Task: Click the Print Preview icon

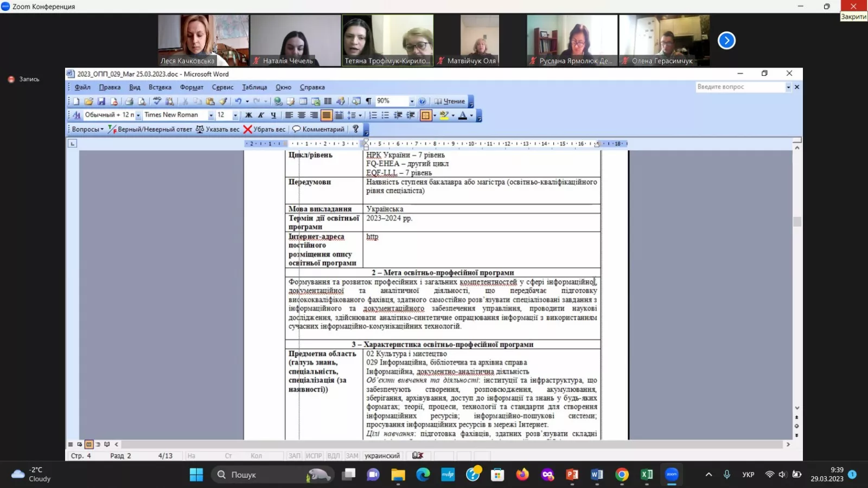Action: tap(142, 101)
